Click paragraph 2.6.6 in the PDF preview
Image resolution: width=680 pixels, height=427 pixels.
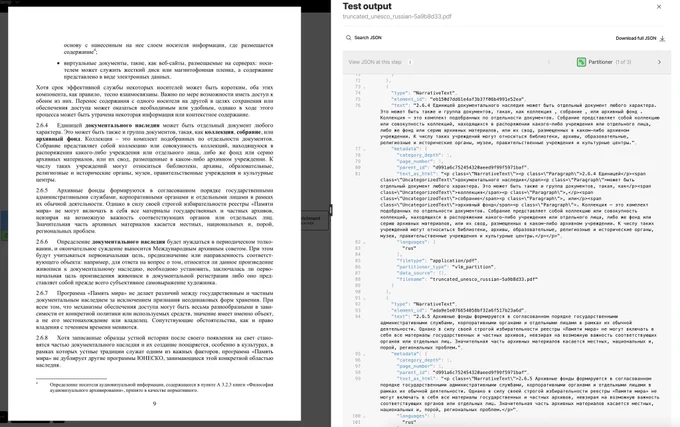(154, 262)
